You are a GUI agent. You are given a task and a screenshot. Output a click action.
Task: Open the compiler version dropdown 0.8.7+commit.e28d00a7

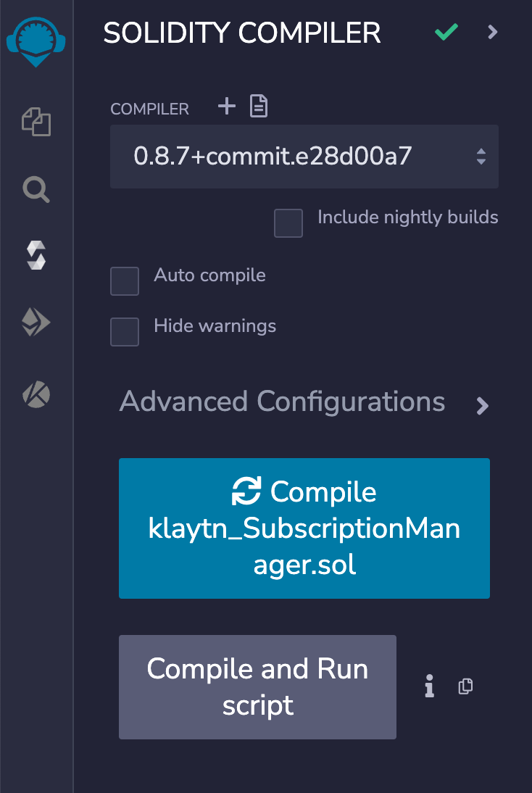click(304, 157)
